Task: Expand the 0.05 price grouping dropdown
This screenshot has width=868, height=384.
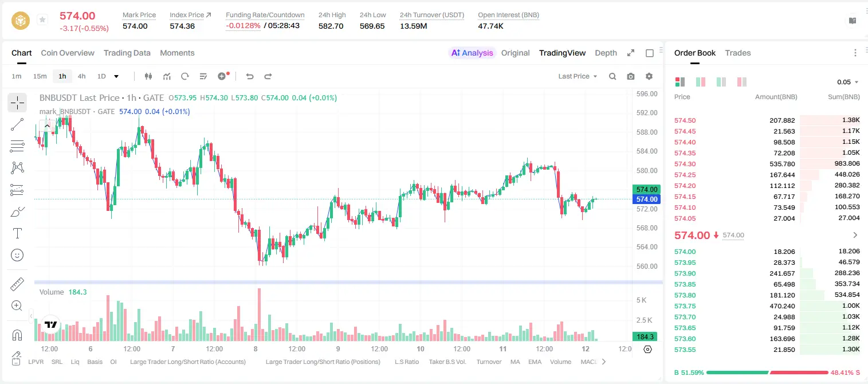Action: [848, 82]
